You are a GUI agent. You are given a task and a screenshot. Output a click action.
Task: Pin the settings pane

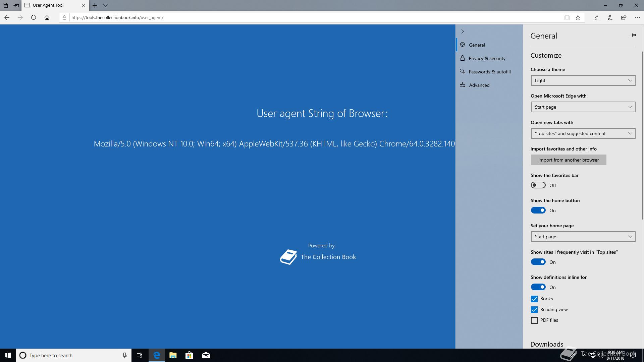[633, 35]
